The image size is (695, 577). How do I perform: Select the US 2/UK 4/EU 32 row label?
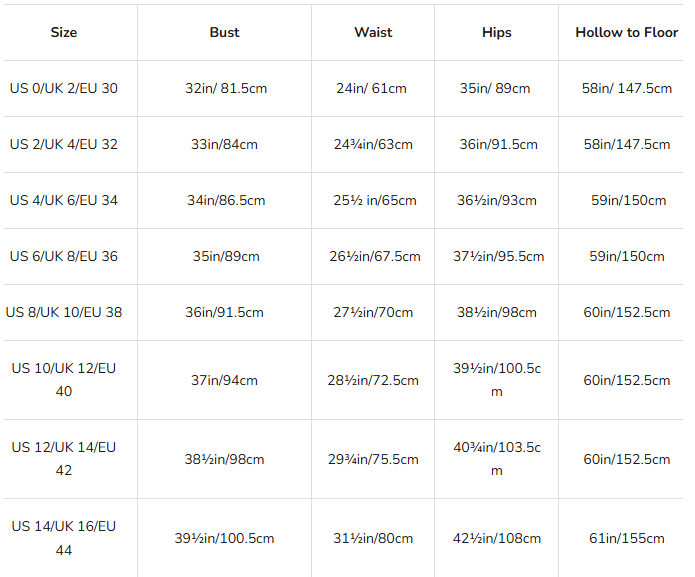point(64,144)
